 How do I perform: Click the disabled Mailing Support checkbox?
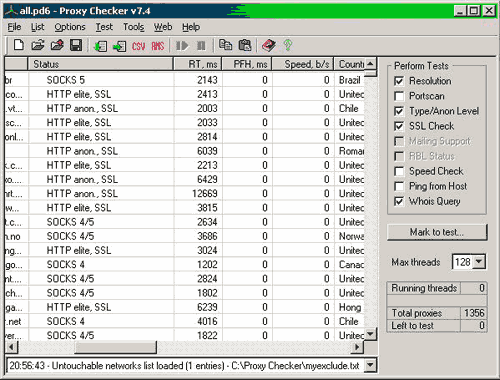399,141
